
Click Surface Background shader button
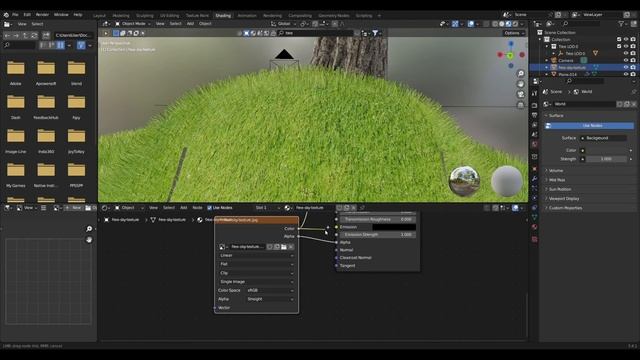tap(604, 138)
